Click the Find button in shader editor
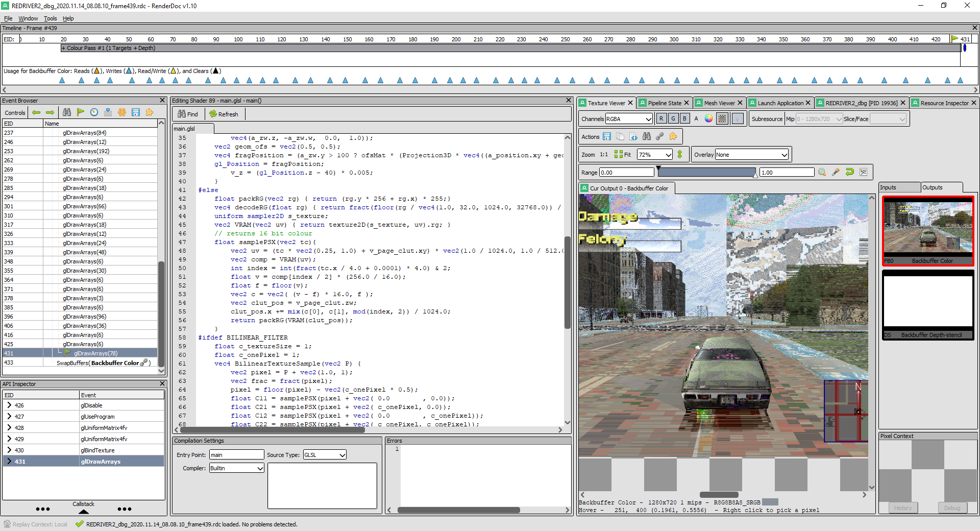980x531 pixels. coord(188,114)
